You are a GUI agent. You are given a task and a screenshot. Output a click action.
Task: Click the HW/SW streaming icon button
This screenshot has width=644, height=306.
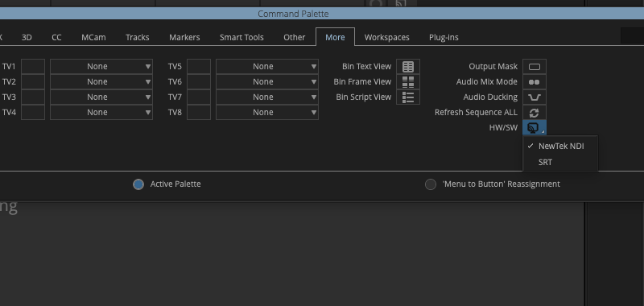pyautogui.click(x=535, y=127)
